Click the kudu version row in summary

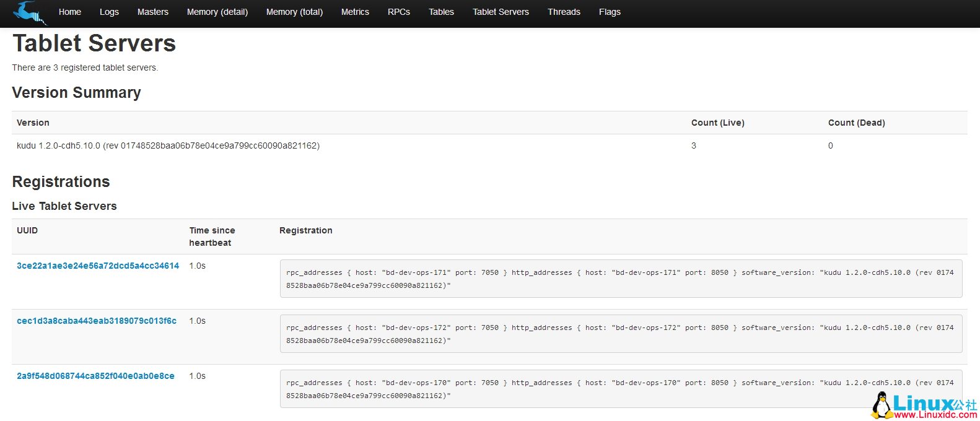pos(168,145)
